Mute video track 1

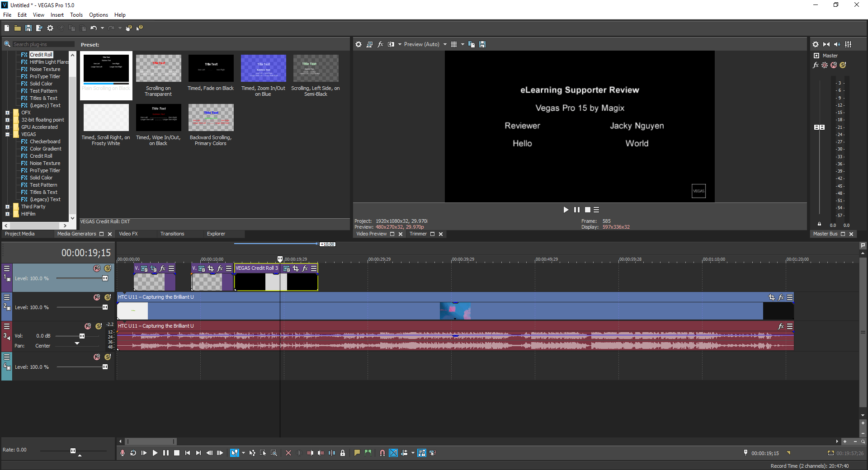[x=97, y=268]
